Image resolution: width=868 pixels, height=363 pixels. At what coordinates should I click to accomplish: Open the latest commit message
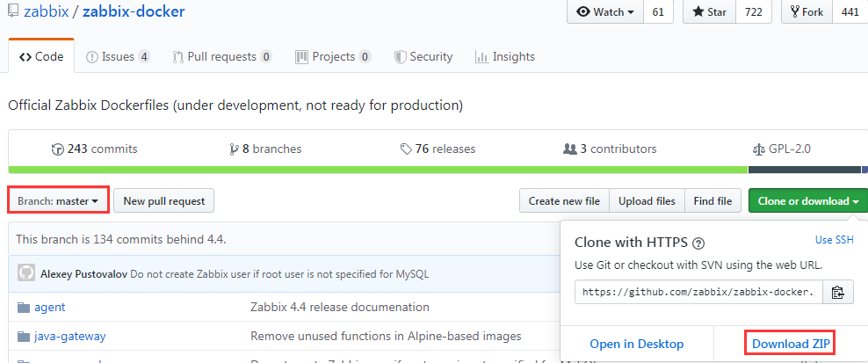pos(279,273)
